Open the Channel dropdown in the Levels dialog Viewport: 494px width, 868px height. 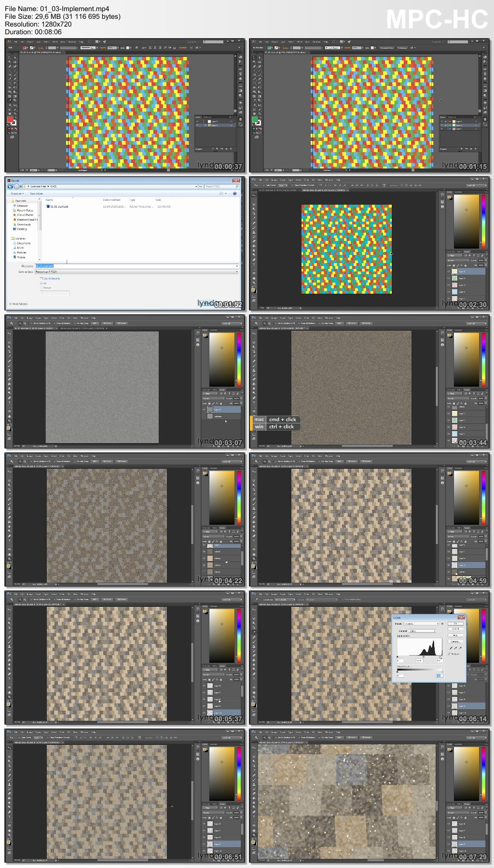tap(422, 631)
